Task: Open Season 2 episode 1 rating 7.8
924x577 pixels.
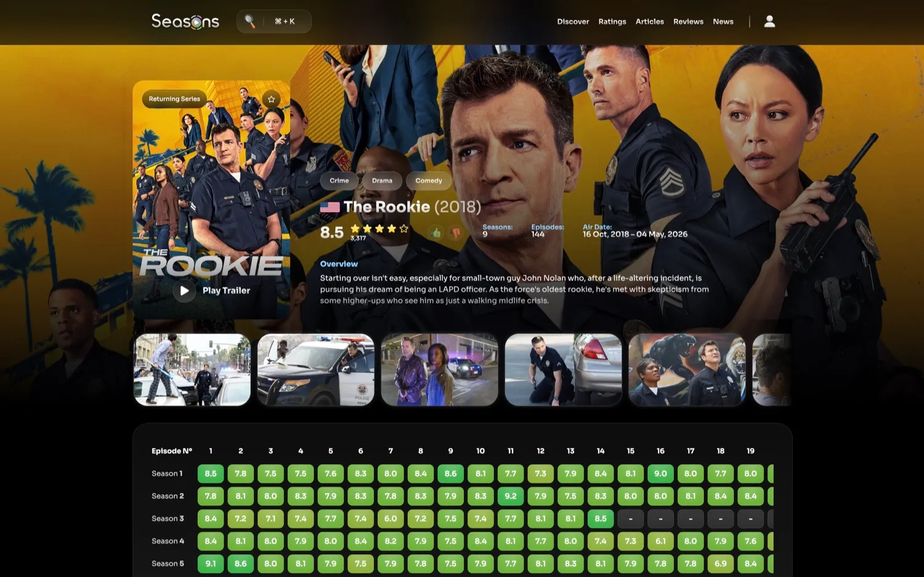Action: (211, 496)
